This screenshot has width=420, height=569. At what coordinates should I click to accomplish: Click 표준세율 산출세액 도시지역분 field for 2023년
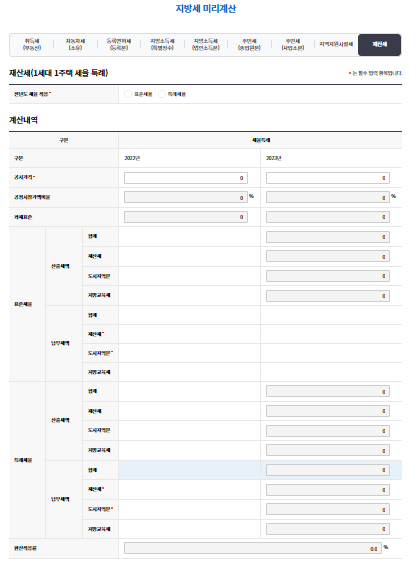pyautogui.click(x=328, y=276)
